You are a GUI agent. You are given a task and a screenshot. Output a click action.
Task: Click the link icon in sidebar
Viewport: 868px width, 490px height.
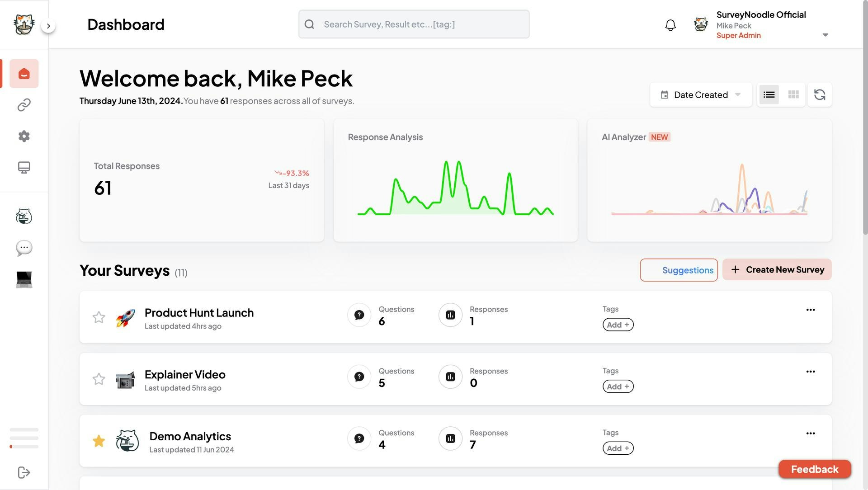point(24,105)
